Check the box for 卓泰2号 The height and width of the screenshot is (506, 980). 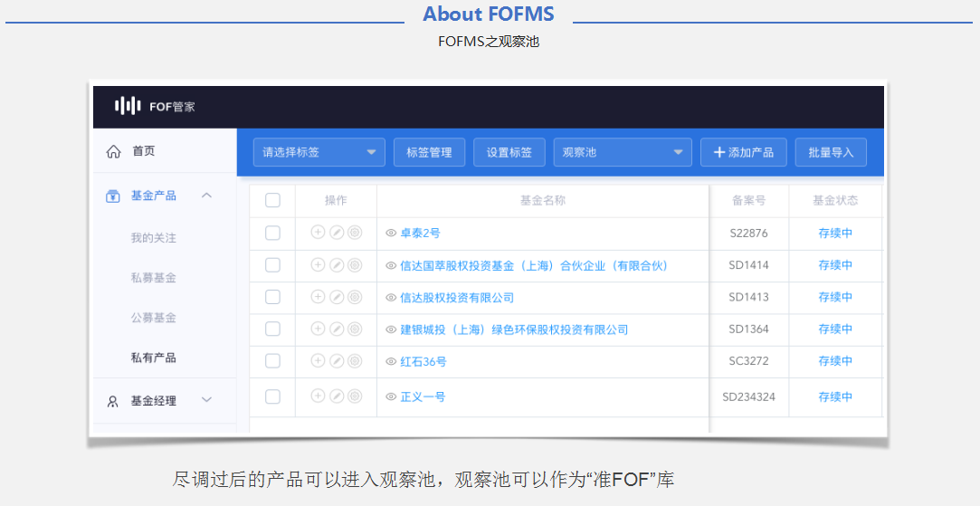272,233
